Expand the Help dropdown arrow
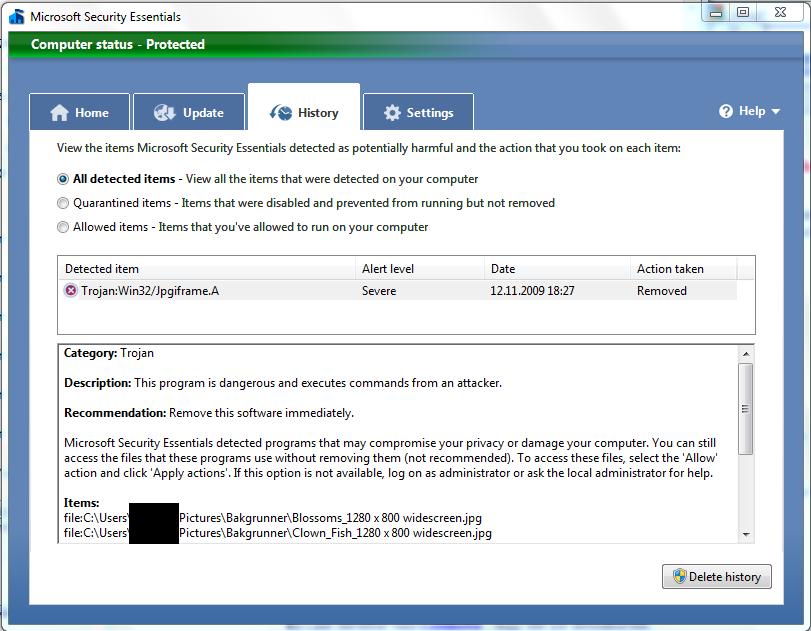Viewport: 811px width, 631px height. 775,111
